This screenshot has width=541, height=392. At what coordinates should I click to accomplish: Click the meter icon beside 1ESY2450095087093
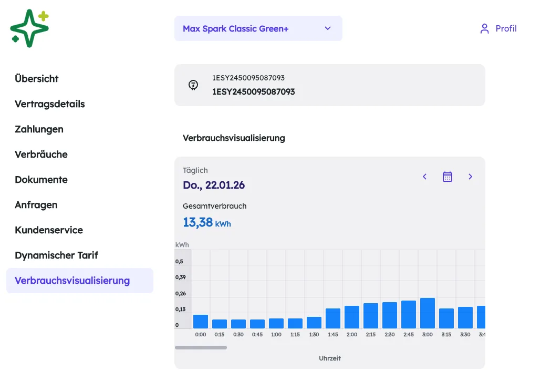[x=193, y=85]
